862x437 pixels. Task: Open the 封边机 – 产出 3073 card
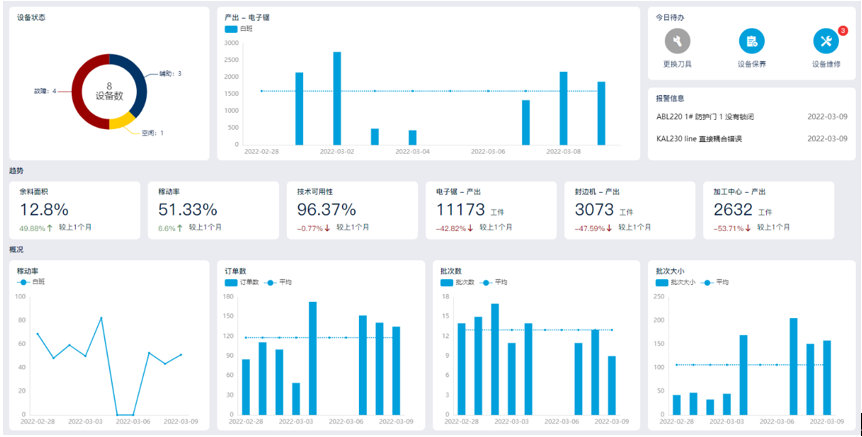(629, 211)
